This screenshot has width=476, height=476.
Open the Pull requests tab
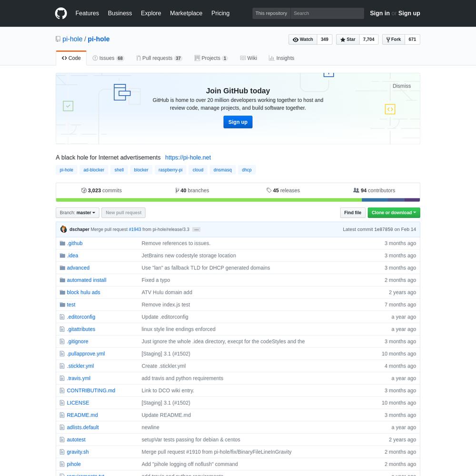pyautogui.click(x=159, y=58)
